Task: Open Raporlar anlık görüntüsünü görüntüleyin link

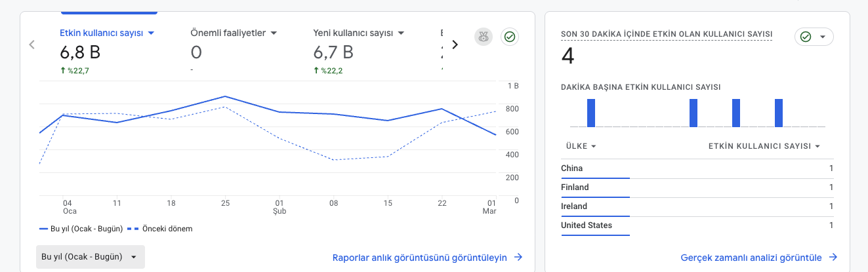Action: (x=428, y=258)
